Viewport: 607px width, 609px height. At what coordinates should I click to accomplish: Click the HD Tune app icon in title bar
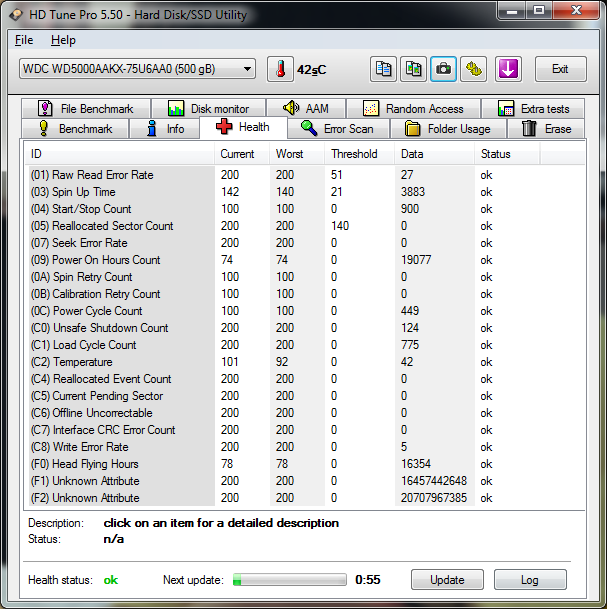[16, 15]
